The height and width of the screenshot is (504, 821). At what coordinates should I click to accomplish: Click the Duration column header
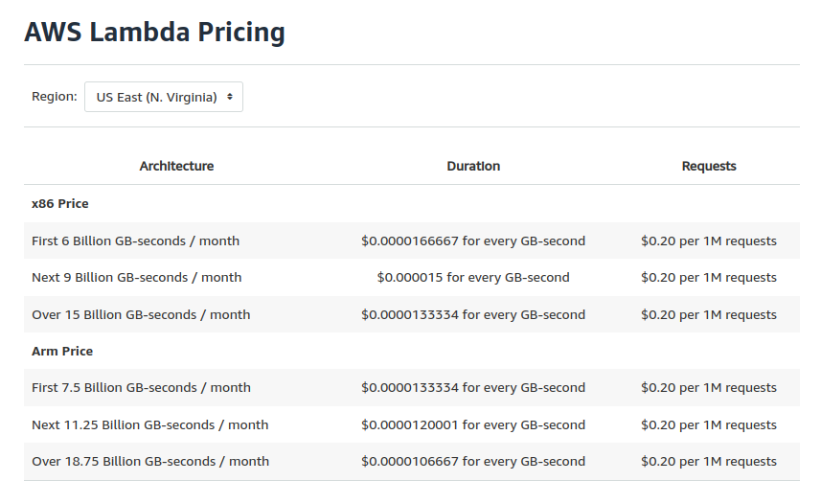click(473, 166)
